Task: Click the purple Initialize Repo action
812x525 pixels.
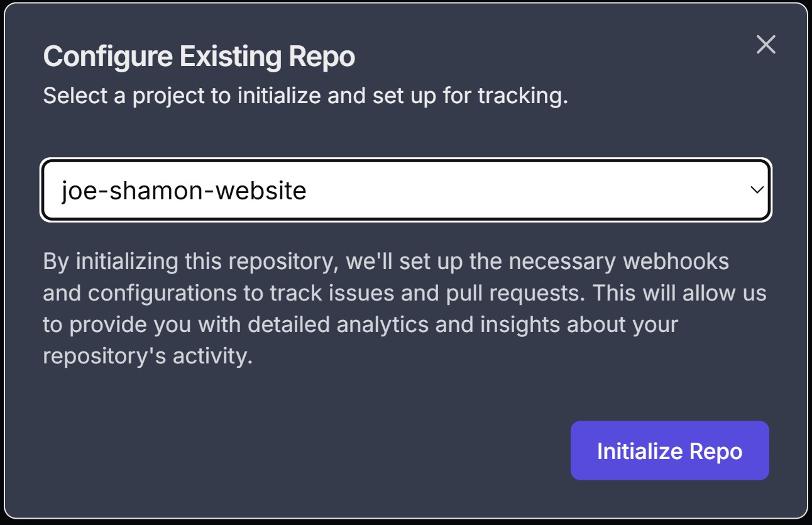Action: click(x=669, y=450)
